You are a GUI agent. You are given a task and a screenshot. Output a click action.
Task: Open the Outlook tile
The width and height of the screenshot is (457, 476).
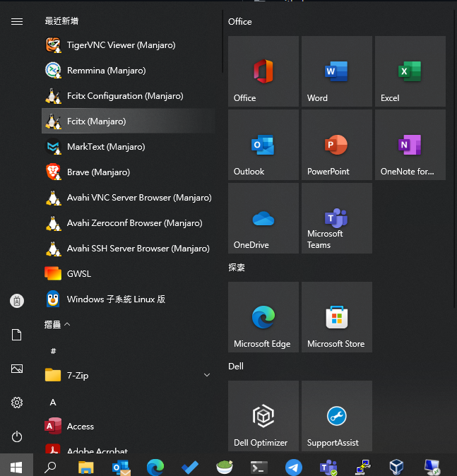[263, 145]
